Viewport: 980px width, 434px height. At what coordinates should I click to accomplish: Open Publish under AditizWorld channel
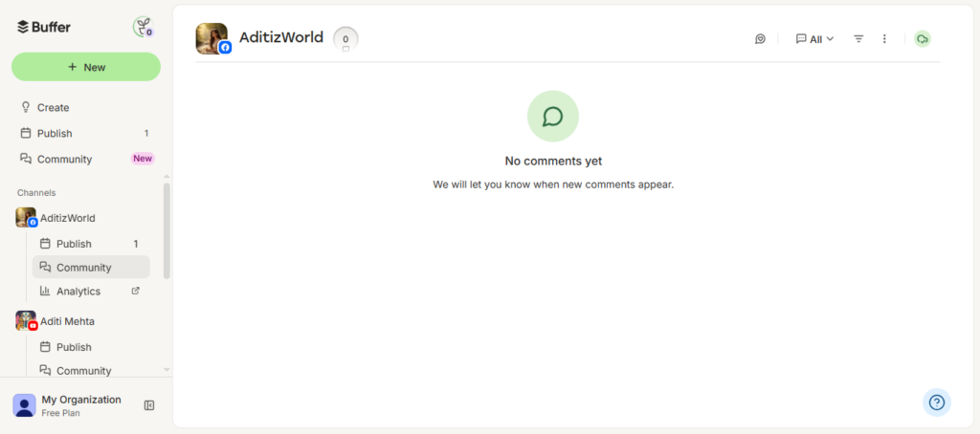[x=91, y=244]
